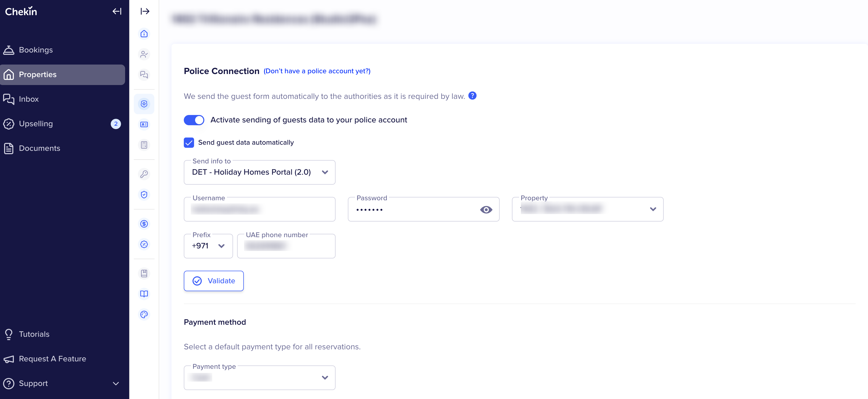The width and height of the screenshot is (868, 399).
Task: Click the Validate button
Action: click(x=214, y=281)
